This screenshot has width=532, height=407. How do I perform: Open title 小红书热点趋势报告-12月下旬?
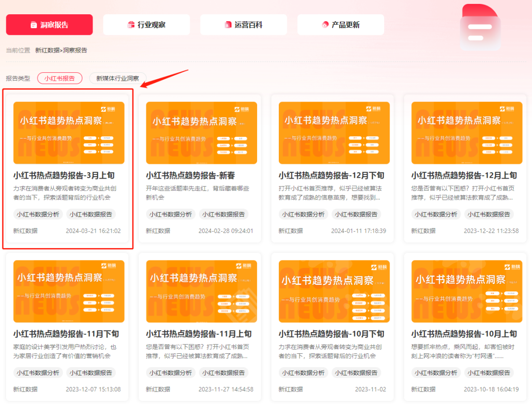[x=332, y=176]
